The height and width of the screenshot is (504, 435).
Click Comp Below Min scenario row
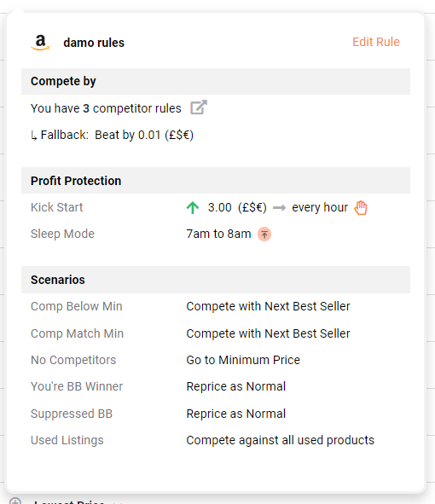216,306
